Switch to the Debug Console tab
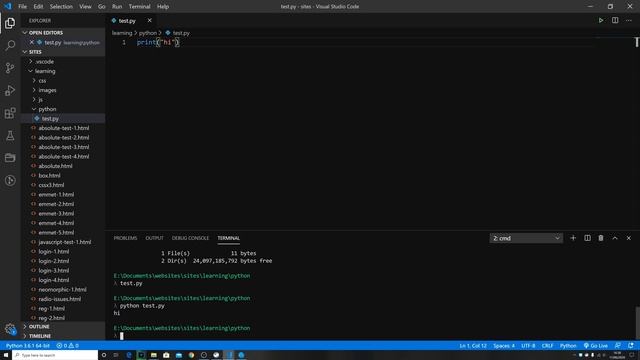The width and height of the screenshot is (640, 360). (x=190, y=238)
